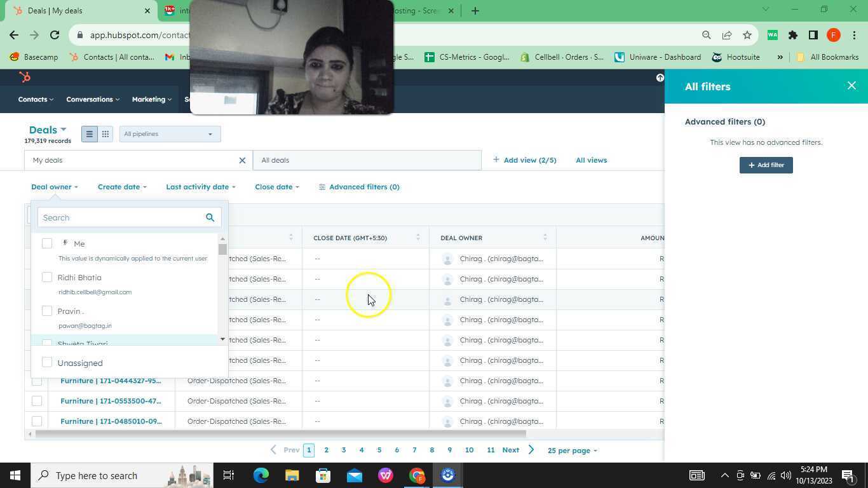Expand the Create date filter
The image size is (868, 488).
(x=122, y=187)
